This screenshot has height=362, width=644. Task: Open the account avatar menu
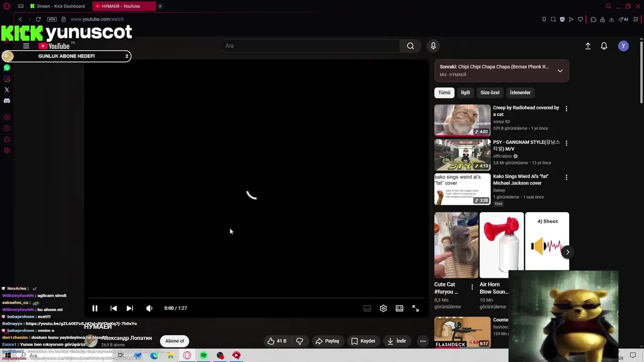[623, 46]
